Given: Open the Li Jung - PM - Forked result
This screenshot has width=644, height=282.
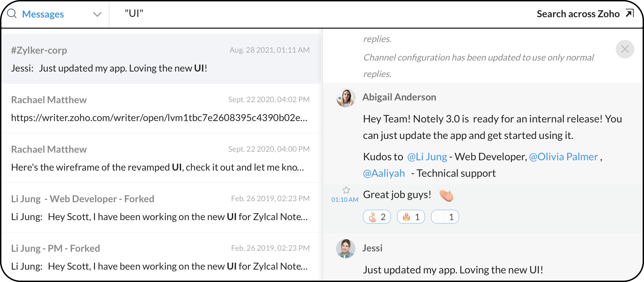Looking at the screenshot, I should click(x=161, y=257).
